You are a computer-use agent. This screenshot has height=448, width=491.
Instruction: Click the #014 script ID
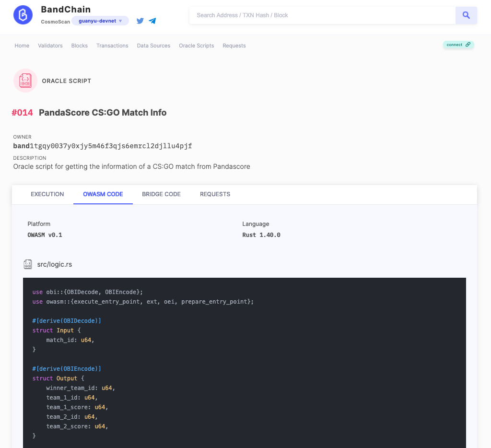pyautogui.click(x=22, y=112)
